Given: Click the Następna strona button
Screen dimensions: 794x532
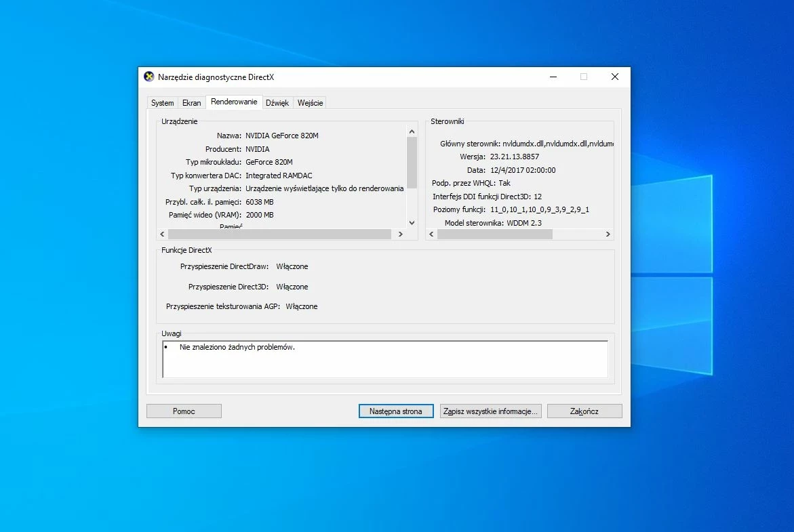Looking at the screenshot, I should (396, 411).
